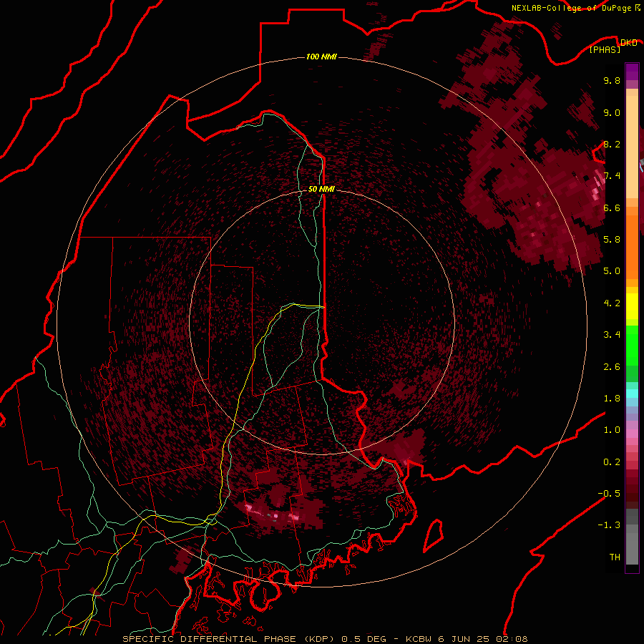Click the NEXLAB-College of DuPage credit text
Image resolution: width=644 pixels, height=644 pixels.
[571, 8]
